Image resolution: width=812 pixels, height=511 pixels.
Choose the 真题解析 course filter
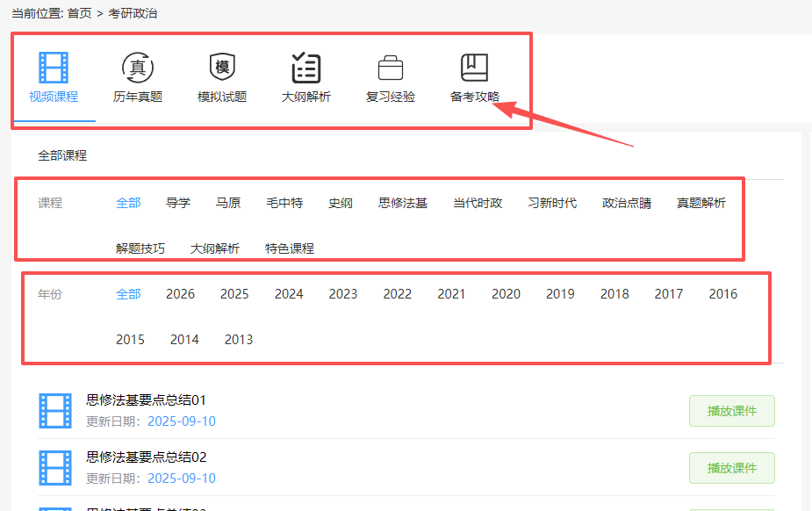(x=701, y=203)
